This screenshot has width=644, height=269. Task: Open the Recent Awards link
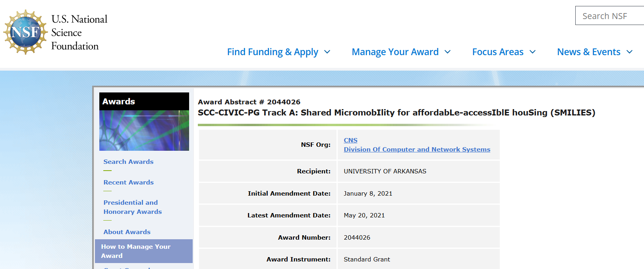point(128,182)
